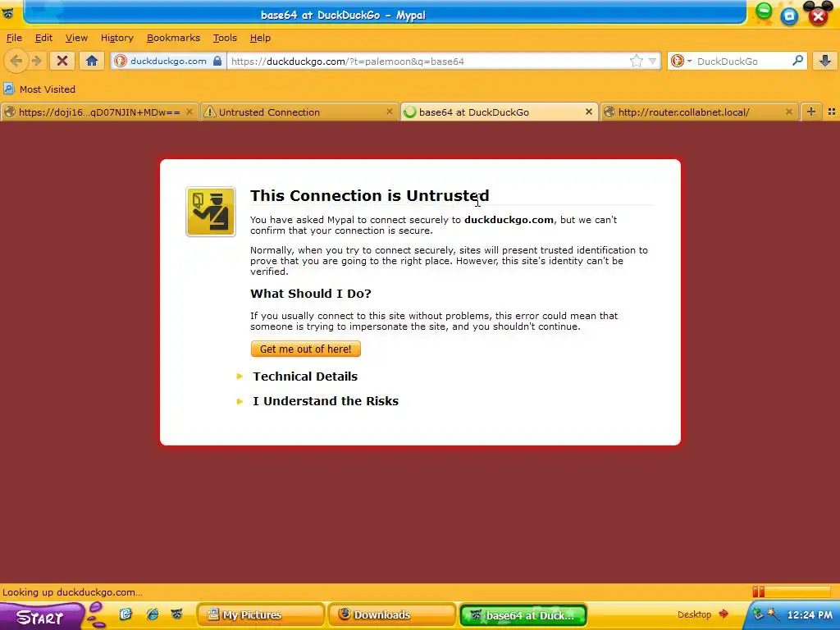This screenshot has height=630, width=840.
Task: Select base64 at Duck taskbar button
Action: [x=523, y=614]
